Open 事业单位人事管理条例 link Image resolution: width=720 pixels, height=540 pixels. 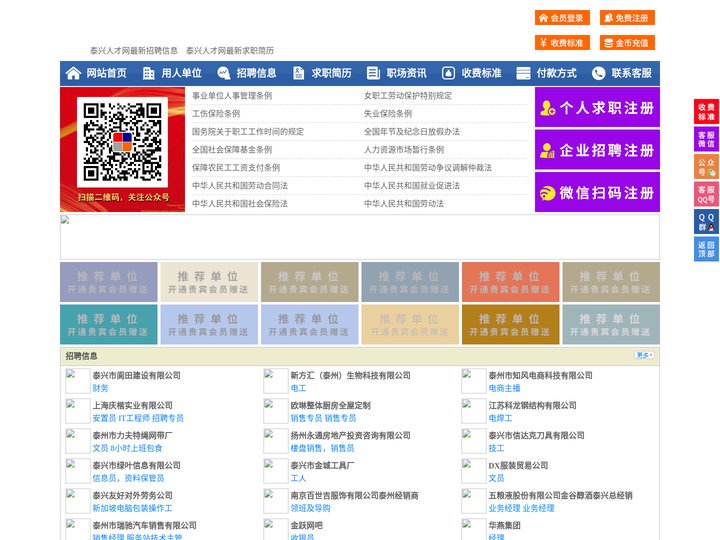pos(232,96)
